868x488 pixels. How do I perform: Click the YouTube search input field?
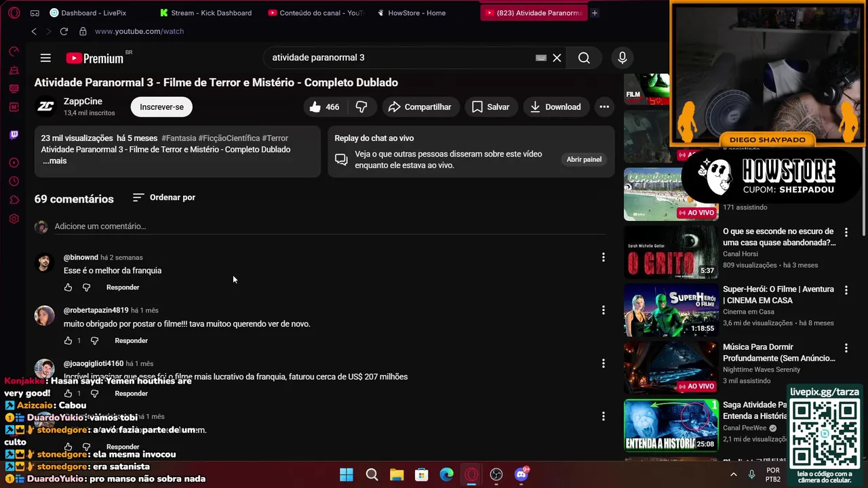[x=400, y=58]
